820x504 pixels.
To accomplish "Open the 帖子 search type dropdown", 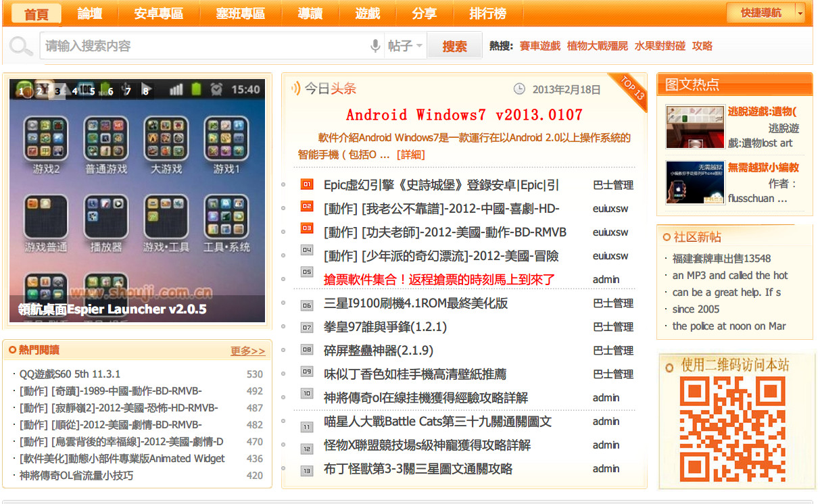I will point(406,46).
